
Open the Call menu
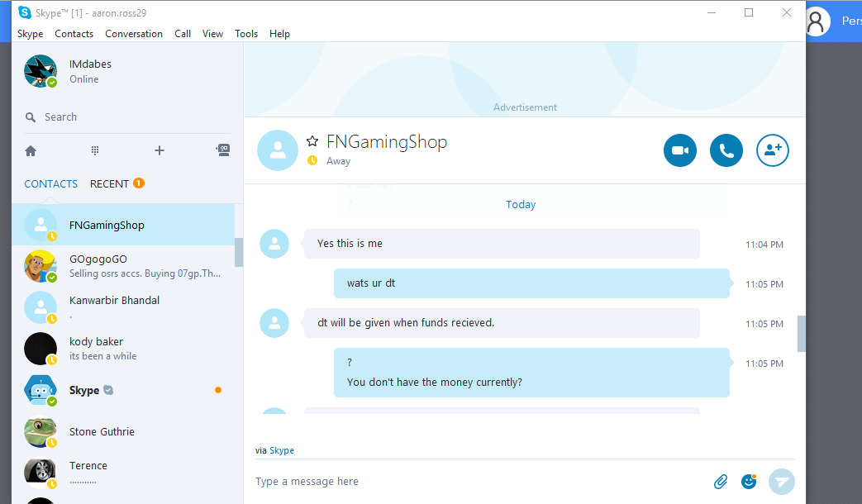point(183,34)
